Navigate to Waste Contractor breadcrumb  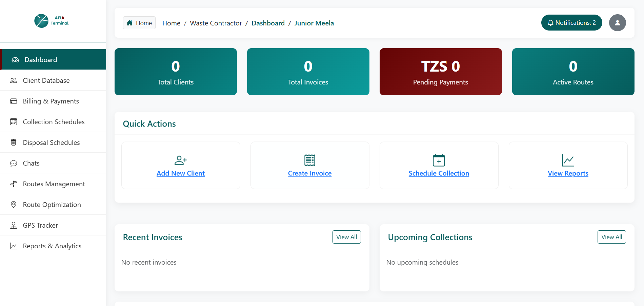[216, 23]
